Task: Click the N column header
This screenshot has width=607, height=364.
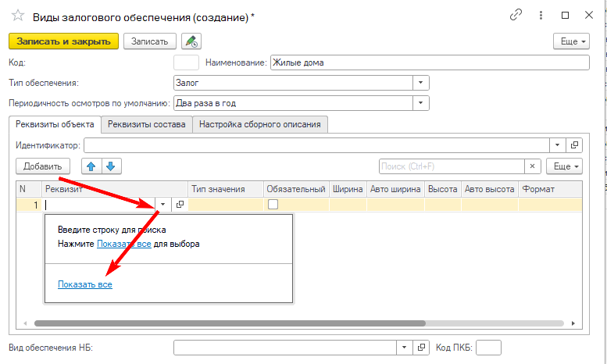Action: click(29, 189)
